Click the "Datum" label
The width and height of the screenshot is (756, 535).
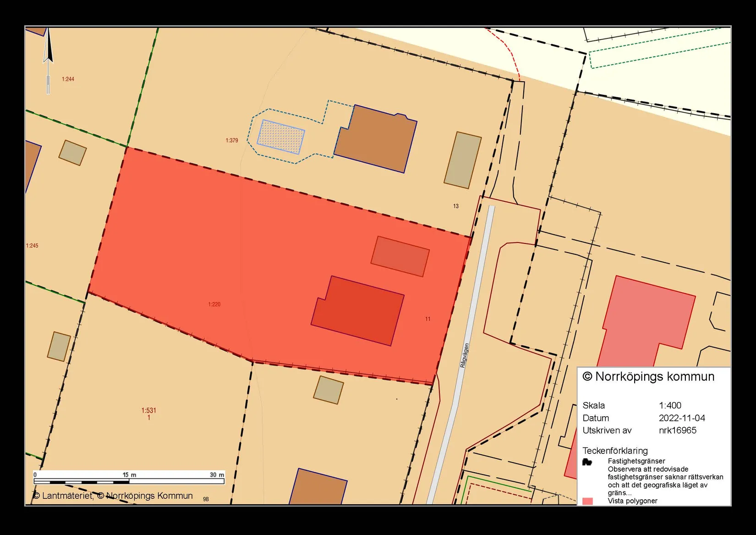596,418
